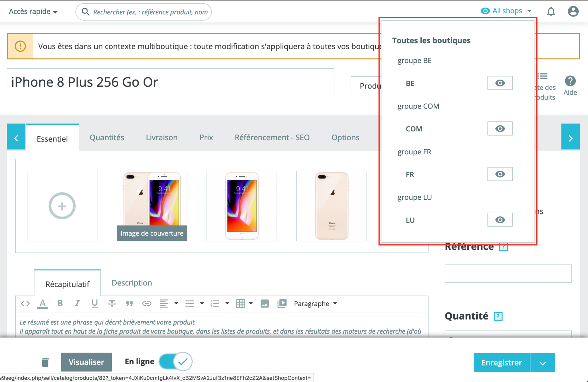588x382 pixels.
Task: Preview the LU shop with eye icon
Action: pyautogui.click(x=500, y=220)
